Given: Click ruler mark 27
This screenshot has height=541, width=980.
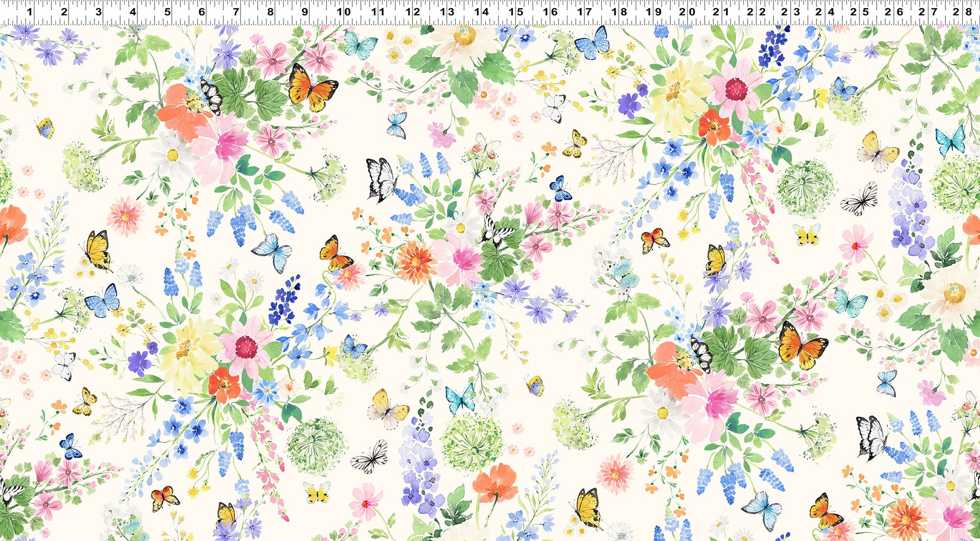Looking at the screenshot, I should (x=928, y=11).
